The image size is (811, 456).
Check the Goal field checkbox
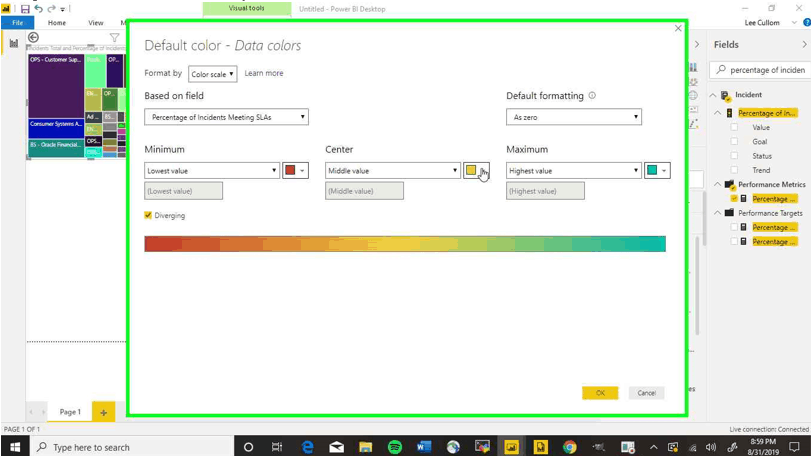[x=735, y=142]
